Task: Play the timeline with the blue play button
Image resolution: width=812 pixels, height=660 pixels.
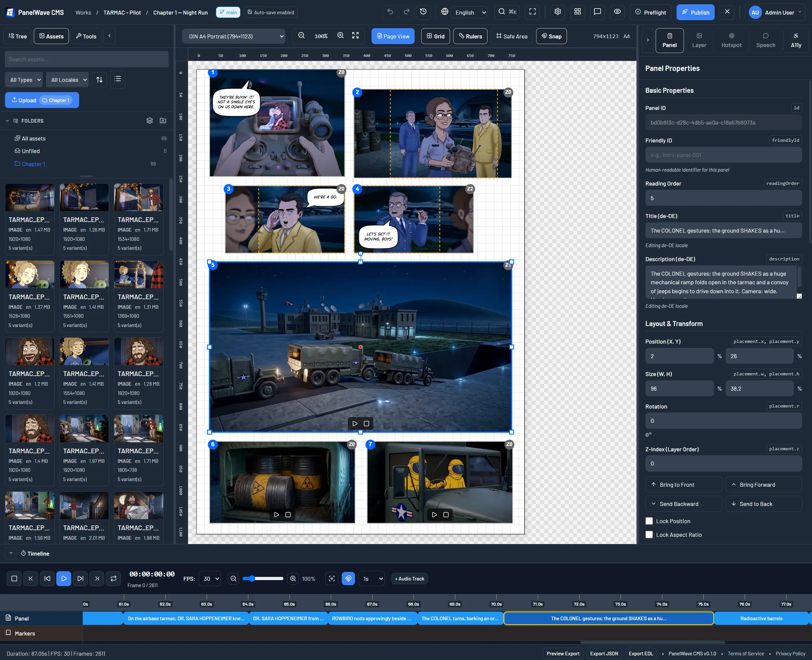Action: pos(64,578)
